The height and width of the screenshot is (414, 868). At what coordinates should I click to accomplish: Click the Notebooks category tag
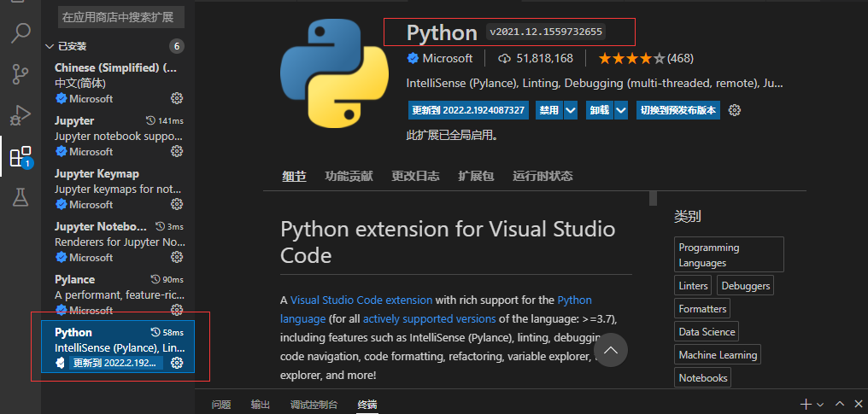pyautogui.click(x=703, y=378)
